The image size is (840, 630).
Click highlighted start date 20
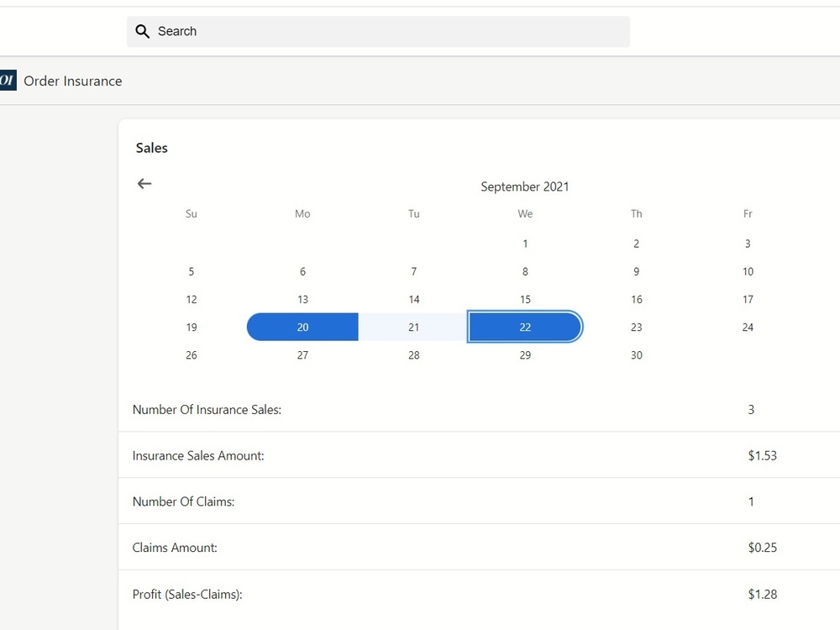(x=302, y=328)
